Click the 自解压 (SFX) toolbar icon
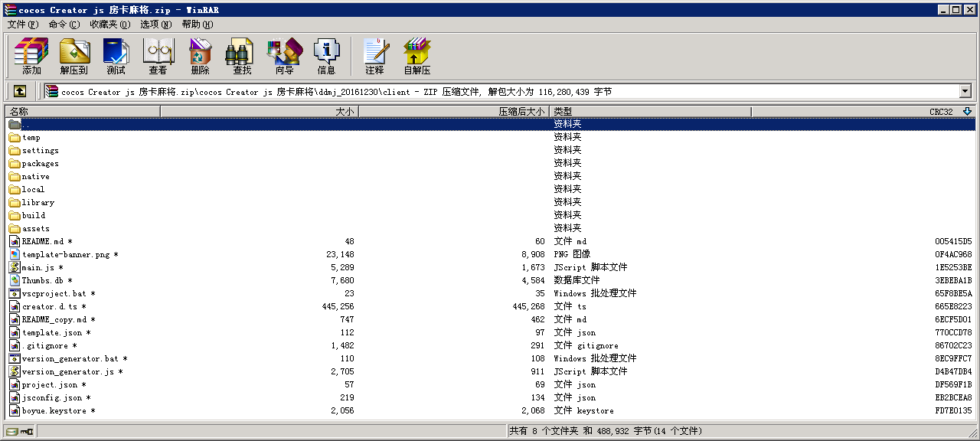Image resolution: width=980 pixels, height=441 pixels. [x=416, y=56]
